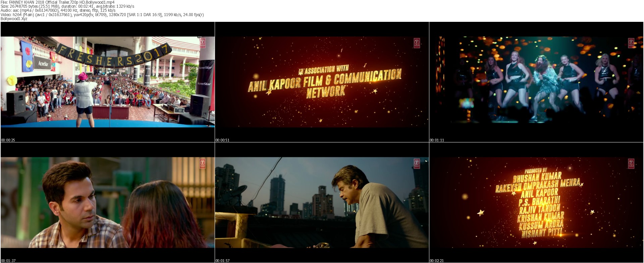Click the 00:00:25 timestamp label
This screenshot has height=263, width=644.
point(8,140)
